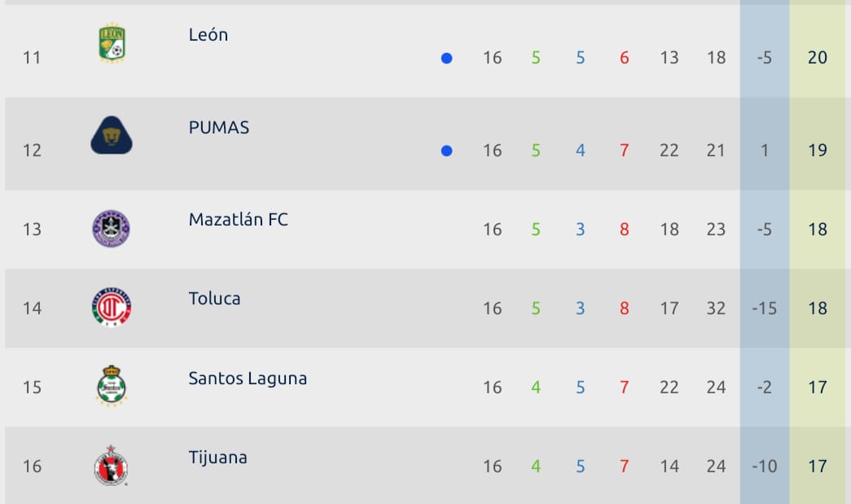Click the PUMAS team logo

pos(112,135)
